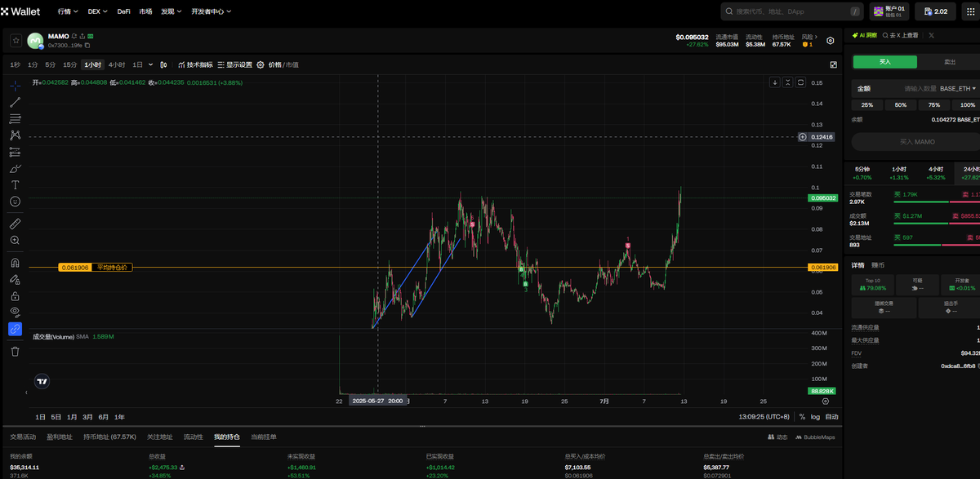Switch to the 持币地址 (67.57K) tab
Screen dimensions: 980x479
(x=109, y=437)
